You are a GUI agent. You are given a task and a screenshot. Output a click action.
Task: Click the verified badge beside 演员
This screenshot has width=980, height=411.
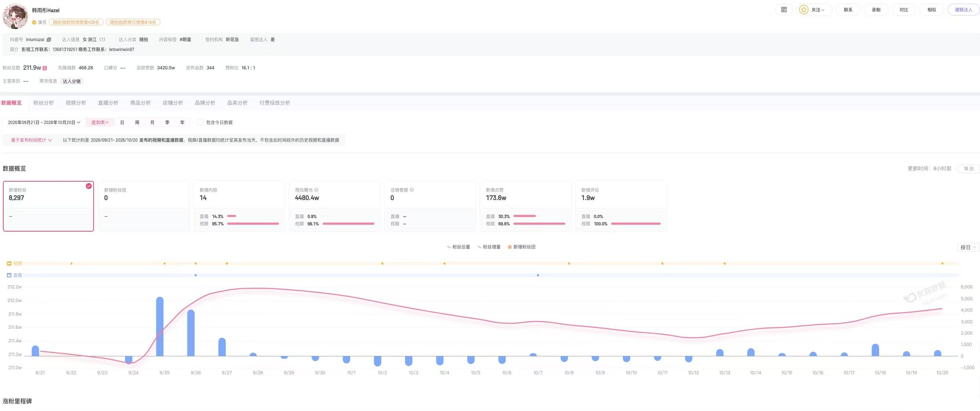(x=34, y=22)
